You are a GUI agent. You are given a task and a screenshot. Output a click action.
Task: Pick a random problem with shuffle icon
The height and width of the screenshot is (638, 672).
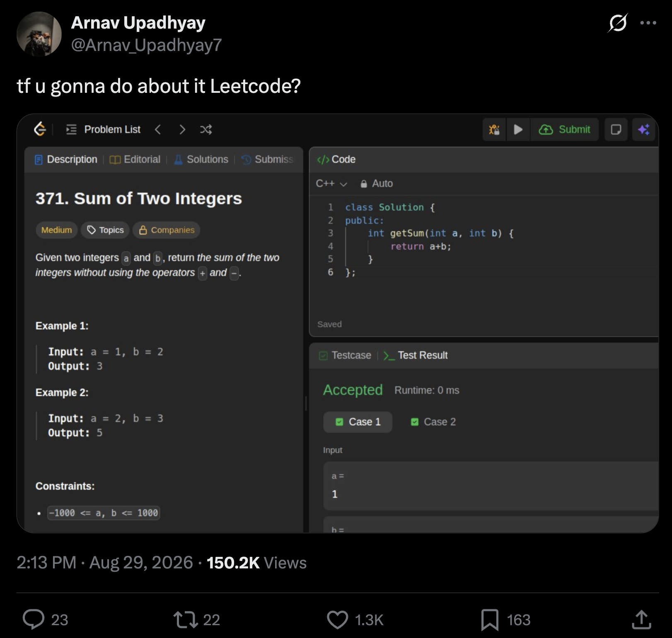[x=206, y=130]
